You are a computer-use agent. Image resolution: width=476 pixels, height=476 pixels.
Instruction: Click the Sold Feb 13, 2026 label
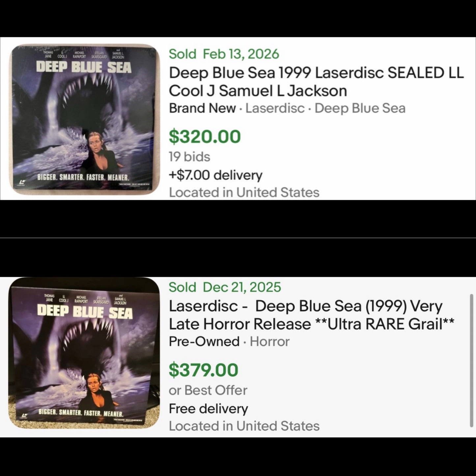pyautogui.click(x=223, y=54)
